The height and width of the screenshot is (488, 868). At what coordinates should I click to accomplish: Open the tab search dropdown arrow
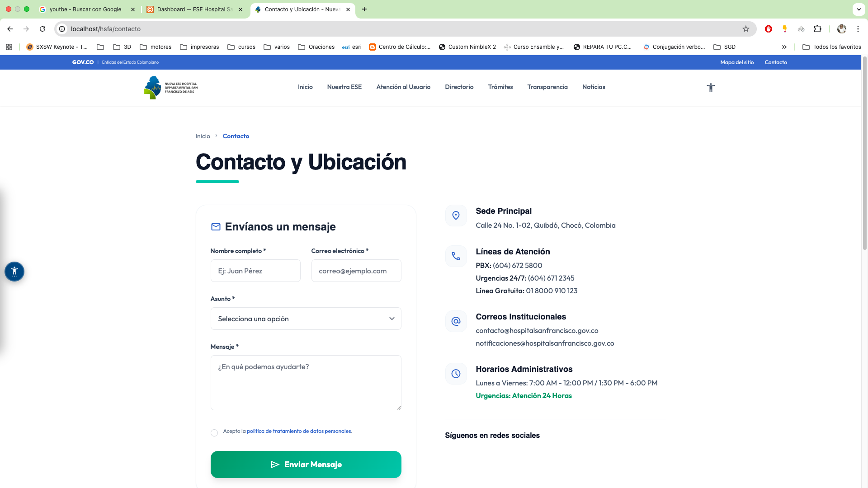tap(859, 9)
